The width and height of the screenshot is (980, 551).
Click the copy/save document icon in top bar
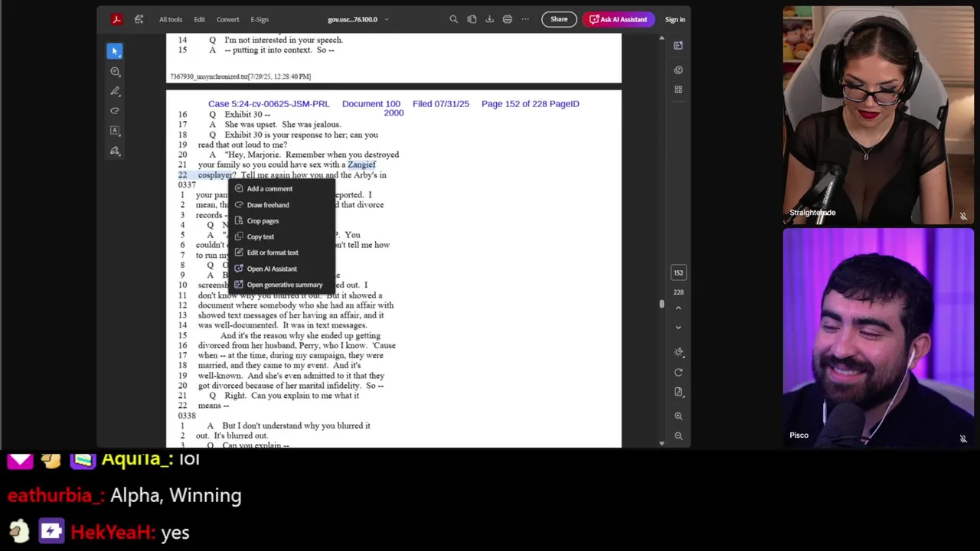(x=472, y=19)
